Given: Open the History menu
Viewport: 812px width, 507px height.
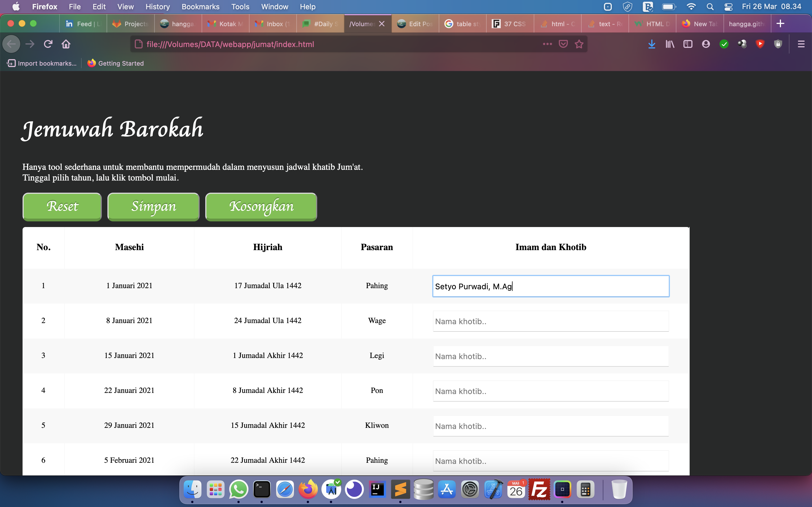Looking at the screenshot, I should [157, 7].
